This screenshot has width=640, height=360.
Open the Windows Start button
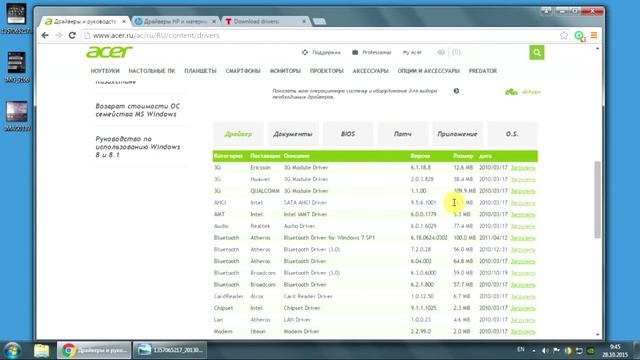13,351
